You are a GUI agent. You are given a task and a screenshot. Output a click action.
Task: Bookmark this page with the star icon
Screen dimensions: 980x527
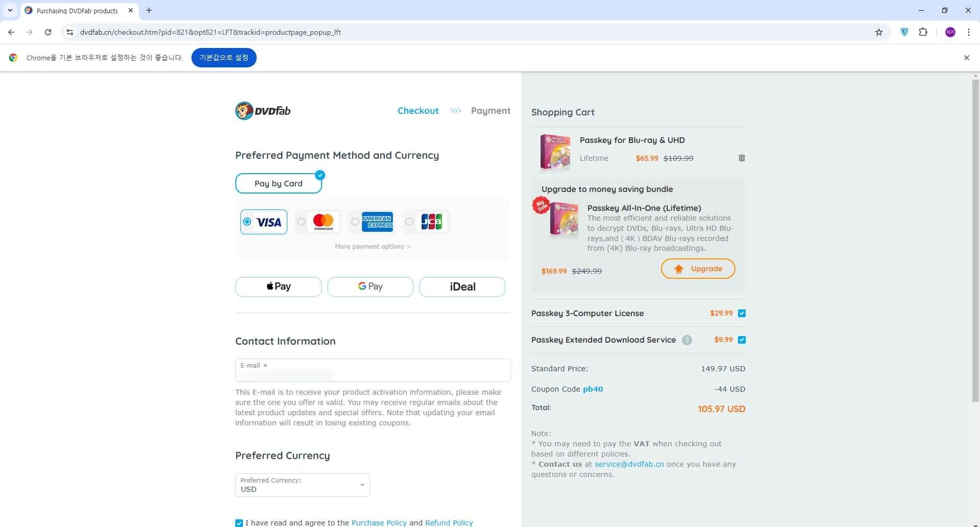coord(879,32)
